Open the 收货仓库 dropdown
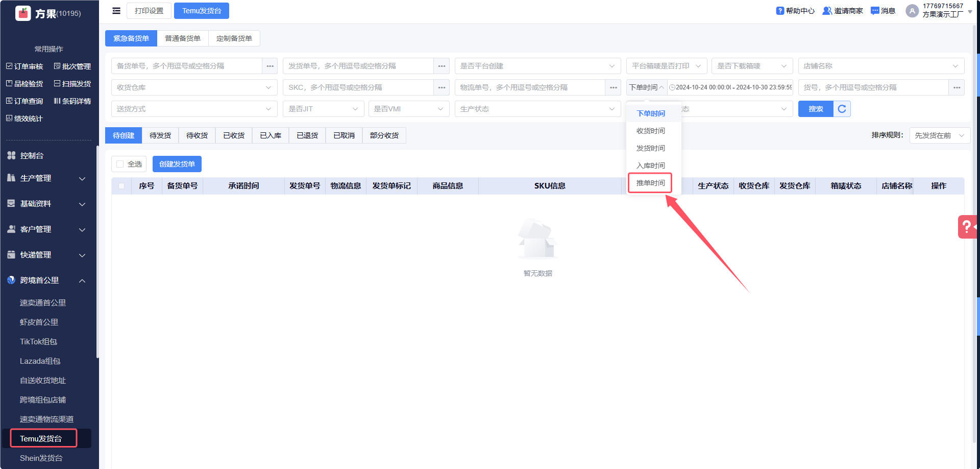This screenshot has height=469, width=980. [x=194, y=87]
